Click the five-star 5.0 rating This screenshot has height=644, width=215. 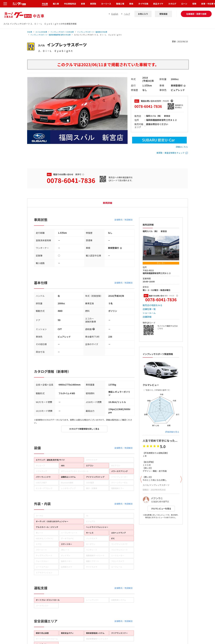coord(154,447)
